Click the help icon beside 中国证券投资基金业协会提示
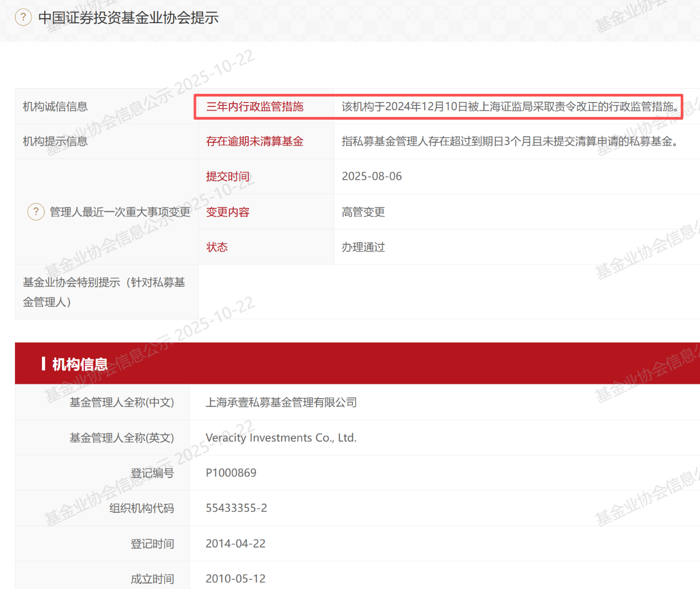Screen dimensions: 700x589 23,18
